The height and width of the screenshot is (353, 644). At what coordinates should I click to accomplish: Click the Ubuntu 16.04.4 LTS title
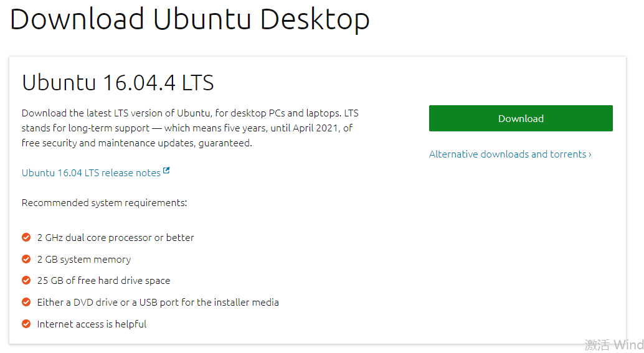pos(118,82)
